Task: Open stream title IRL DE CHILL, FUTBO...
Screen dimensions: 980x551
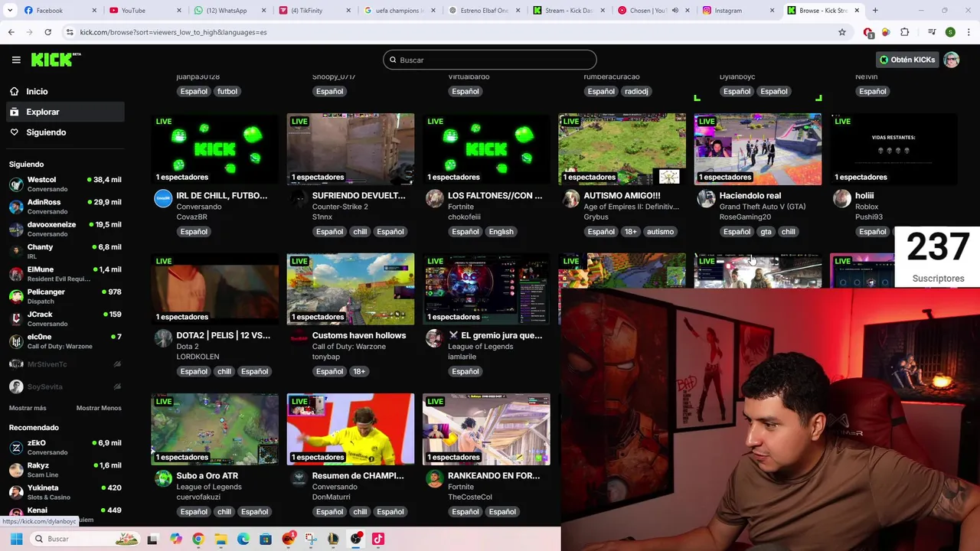Action: (222, 196)
